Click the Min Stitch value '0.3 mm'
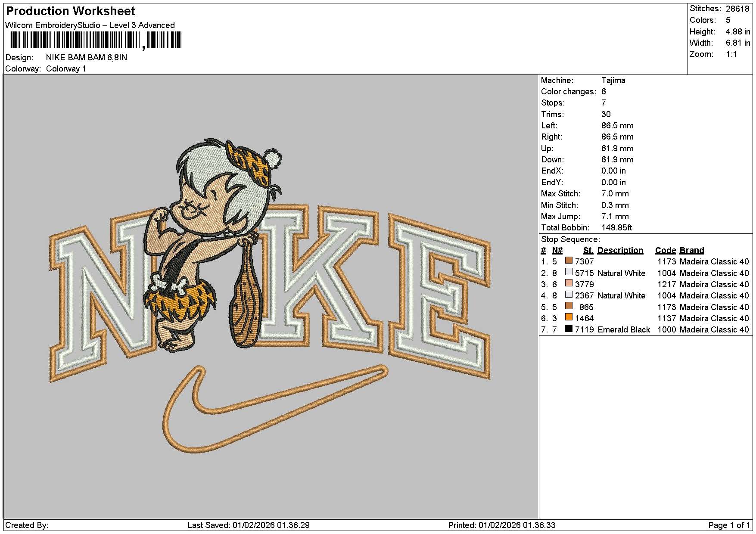The height and width of the screenshot is (534, 756). pyautogui.click(x=615, y=205)
